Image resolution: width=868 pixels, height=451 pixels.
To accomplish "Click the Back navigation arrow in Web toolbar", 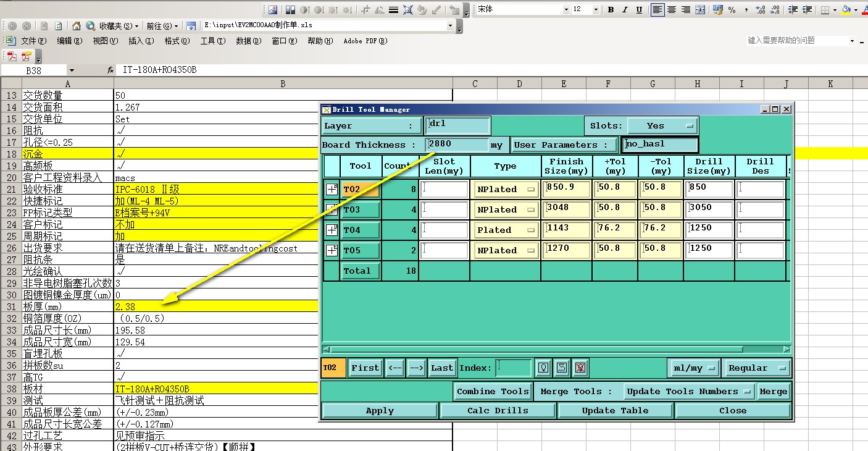I will [12, 26].
